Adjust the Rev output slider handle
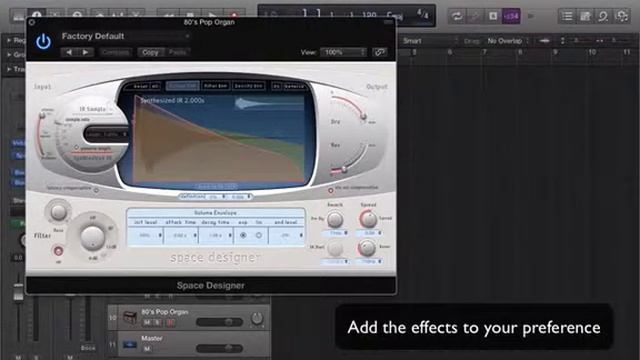 (344, 169)
